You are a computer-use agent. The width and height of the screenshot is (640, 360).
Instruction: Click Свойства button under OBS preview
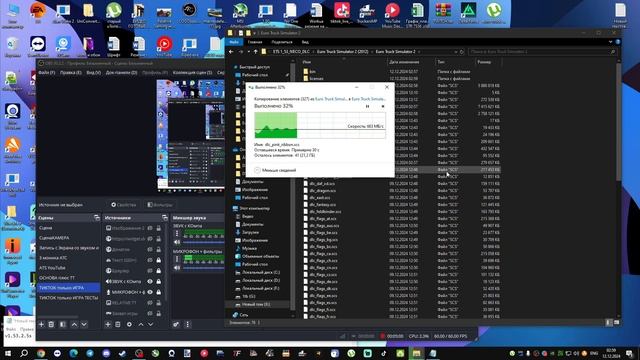(123, 205)
